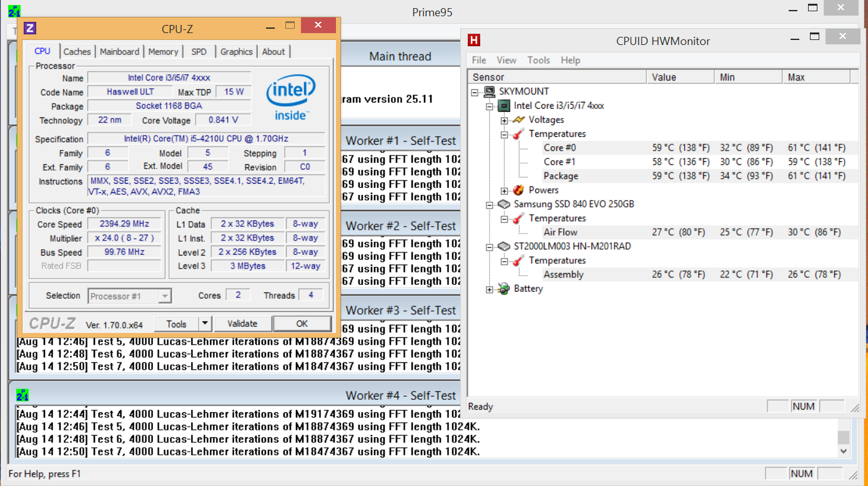Click the HWMonitor red H title icon
This screenshot has width=868, height=486.
pyautogui.click(x=475, y=41)
